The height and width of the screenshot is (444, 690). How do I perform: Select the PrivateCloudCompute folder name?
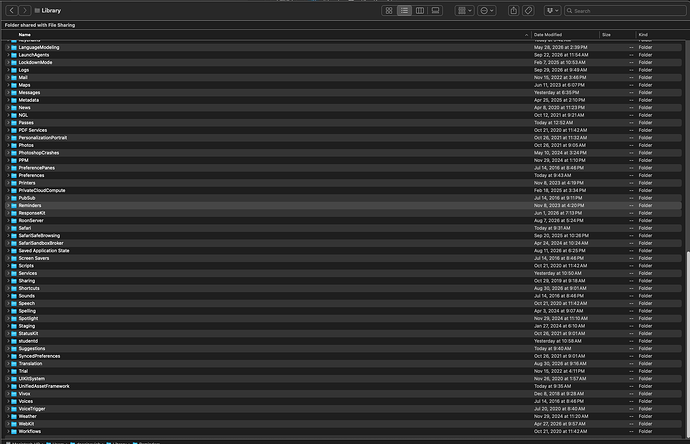click(42, 190)
